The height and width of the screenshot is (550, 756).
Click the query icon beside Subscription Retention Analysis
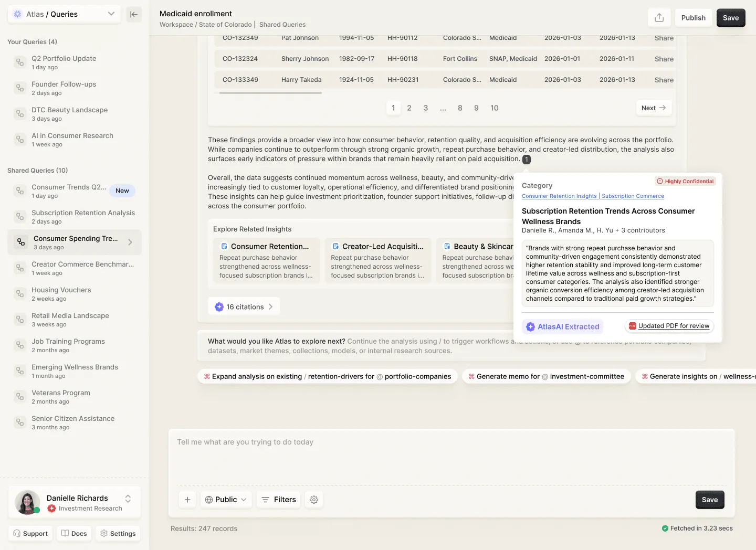(x=20, y=217)
